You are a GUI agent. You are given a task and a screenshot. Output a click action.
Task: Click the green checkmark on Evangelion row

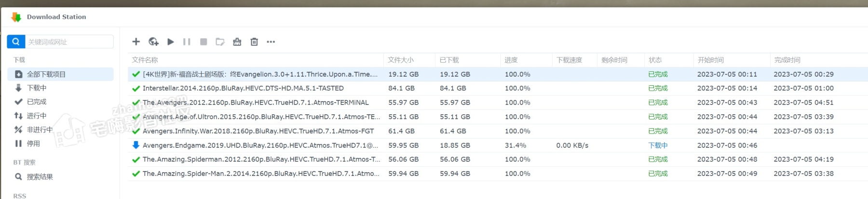tap(136, 74)
